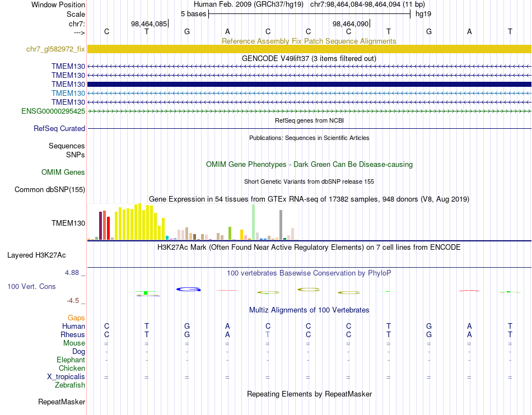Click the Rhesus alignment row label

pos(73,334)
